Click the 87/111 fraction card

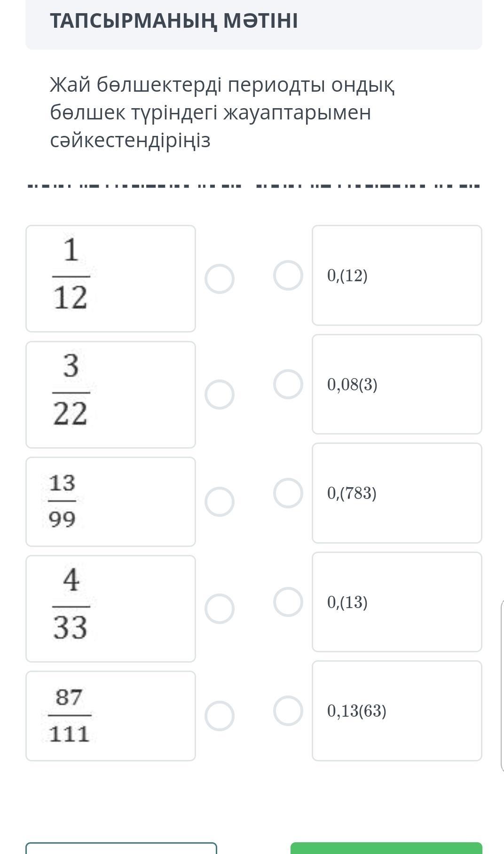tap(110, 716)
